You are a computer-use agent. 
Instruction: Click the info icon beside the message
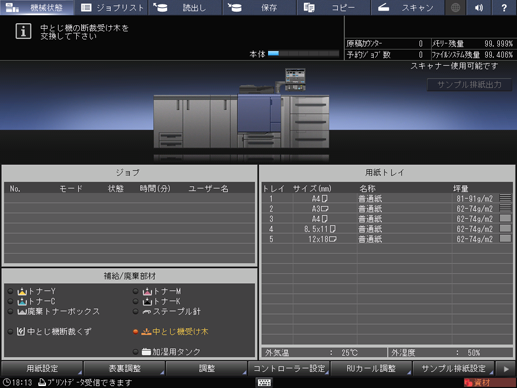pyautogui.click(x=23, y=31)
